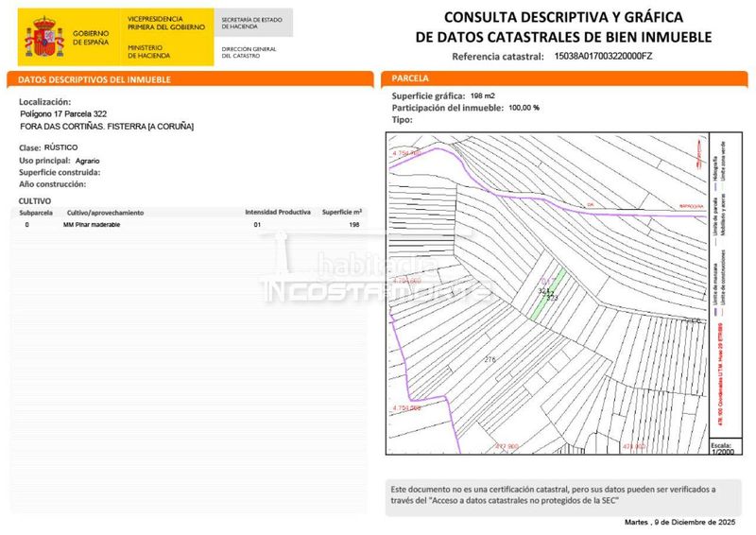Click parcel number '276' on the map
The image size is (756, 535).
490,359
